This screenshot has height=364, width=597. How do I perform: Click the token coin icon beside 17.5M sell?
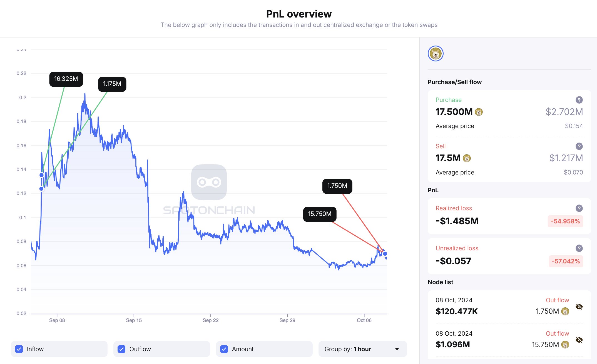tap(467, 158)
